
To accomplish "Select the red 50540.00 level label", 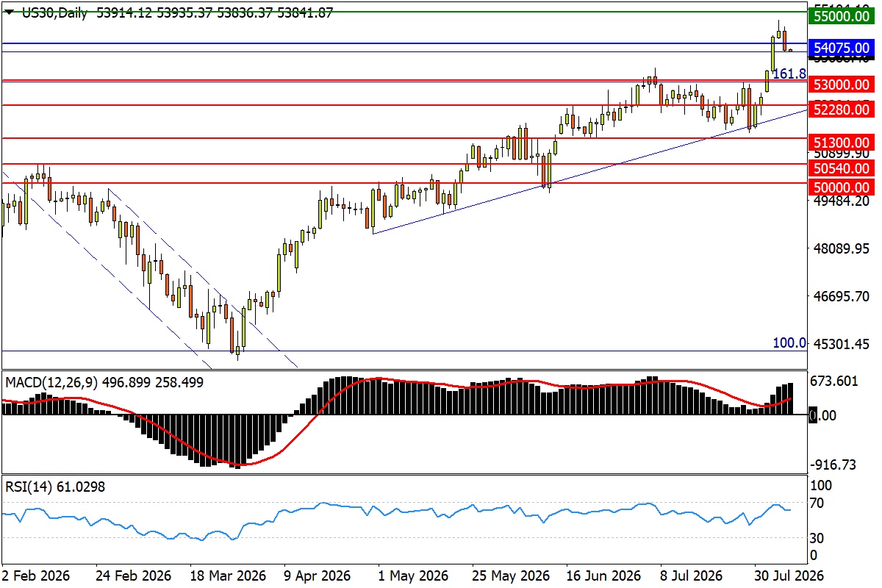I will click(842, 168).
